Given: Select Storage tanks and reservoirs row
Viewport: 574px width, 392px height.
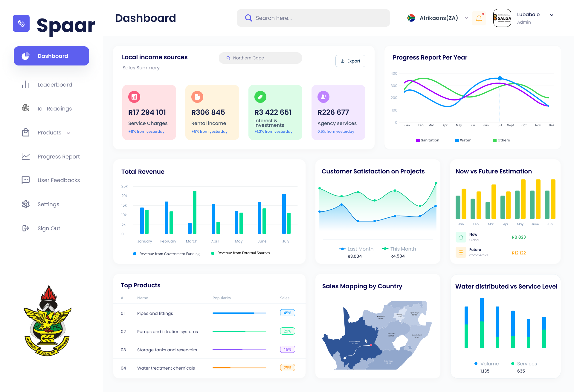Looking at the screenshot, I should point(209,350).
